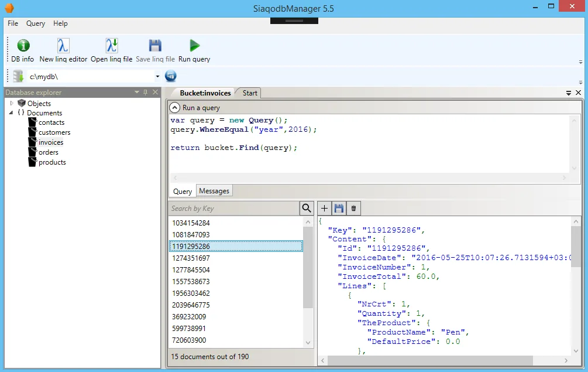
Task: Click the Objects cube icon in the tree
Action: 22,103
